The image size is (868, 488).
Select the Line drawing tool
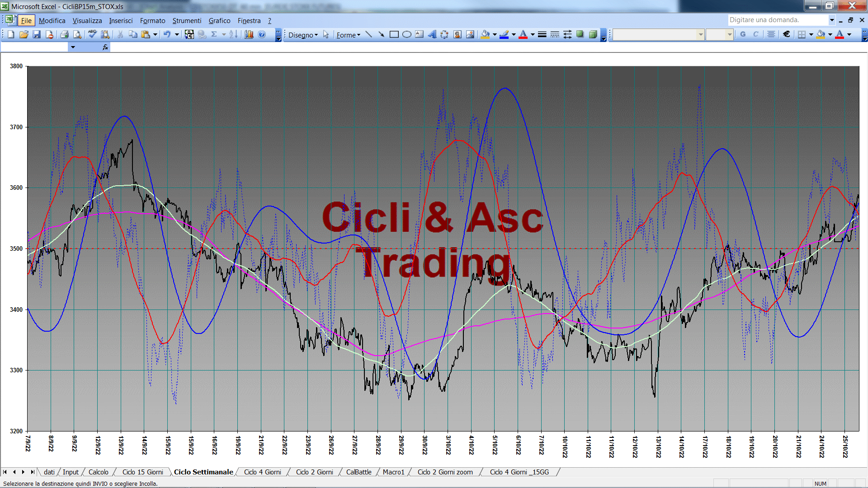[368, 34]
